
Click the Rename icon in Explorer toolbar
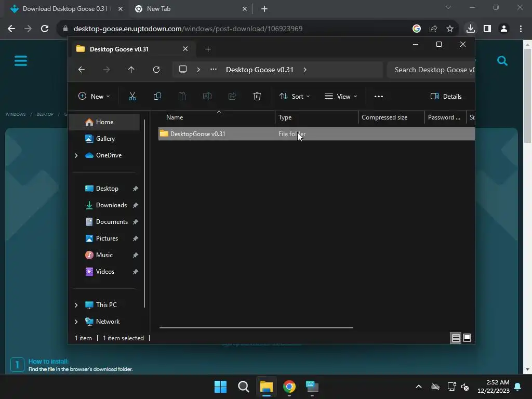[207, 96]
